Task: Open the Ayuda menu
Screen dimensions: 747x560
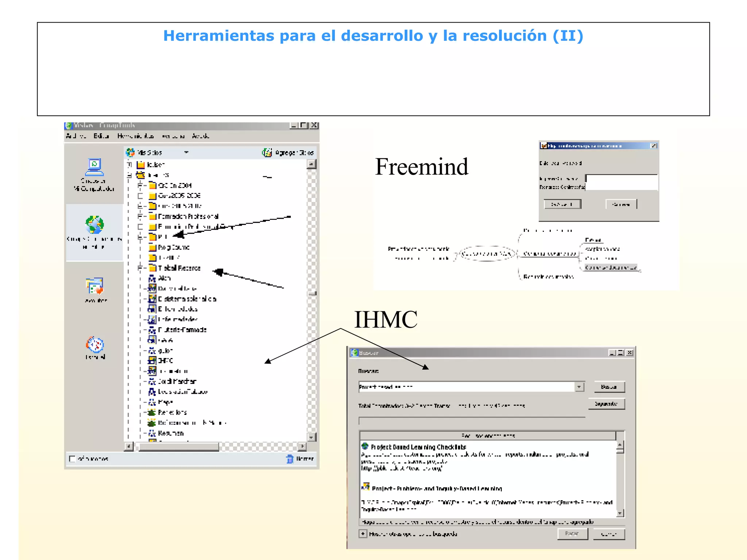Action: tap(201, 136)
